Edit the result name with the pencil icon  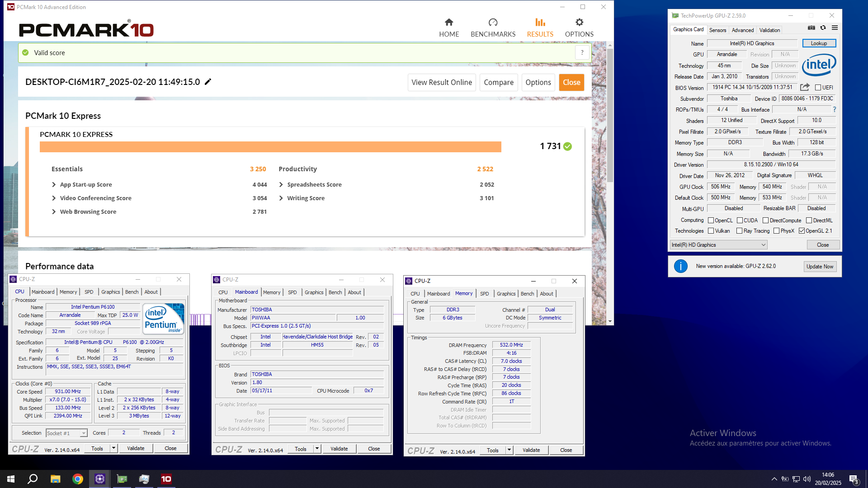tap(208, 82)
